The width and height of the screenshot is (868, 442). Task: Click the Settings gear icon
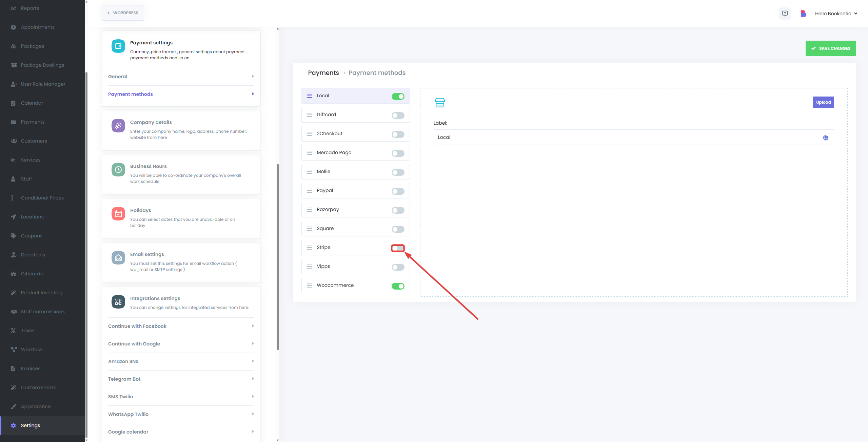[13, 425]
